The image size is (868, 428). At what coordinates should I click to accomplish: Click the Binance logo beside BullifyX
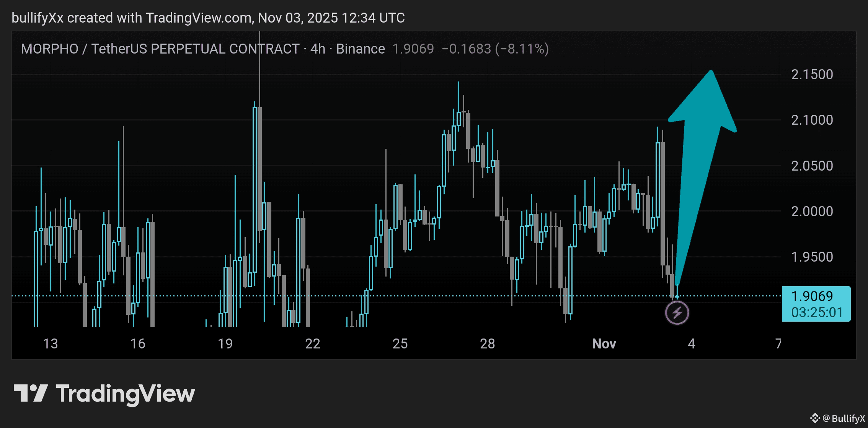pos(815,418)
